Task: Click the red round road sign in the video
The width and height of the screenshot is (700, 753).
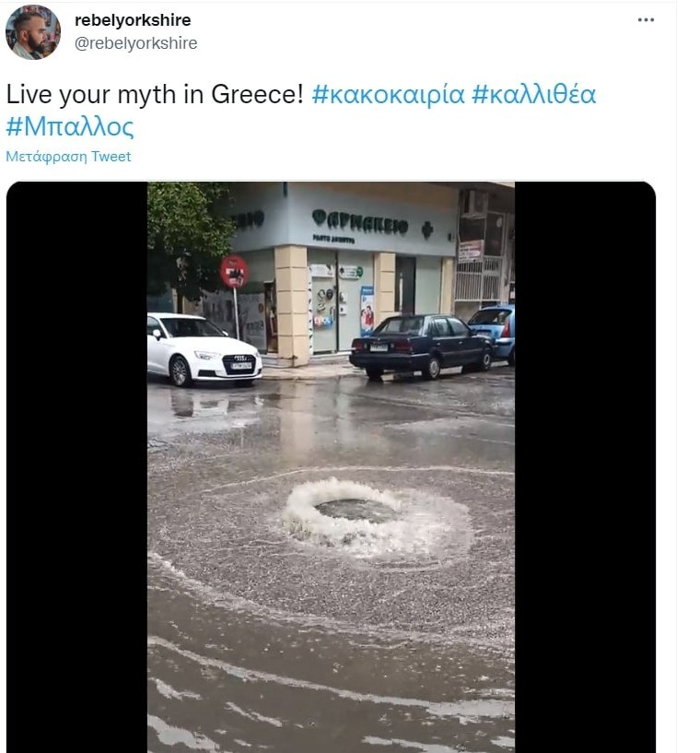Action: [234, 272]
